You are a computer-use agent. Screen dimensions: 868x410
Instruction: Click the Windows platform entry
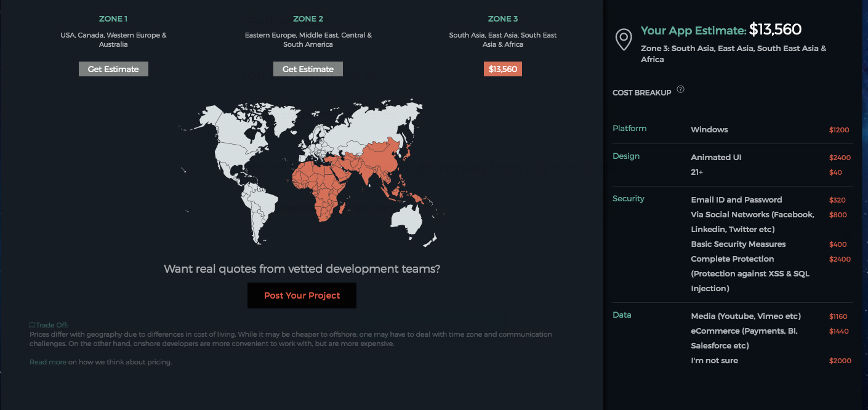(709, 129)
